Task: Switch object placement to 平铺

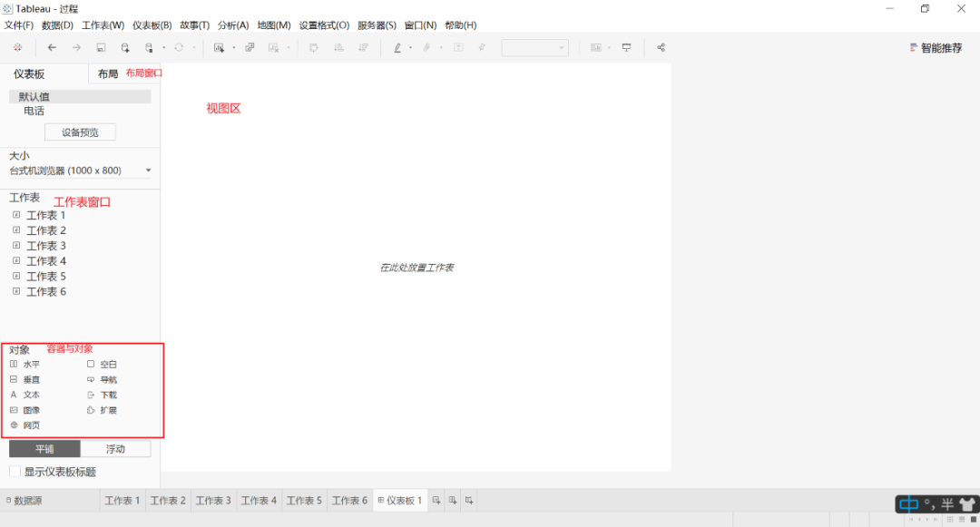Action: (45, 448)
